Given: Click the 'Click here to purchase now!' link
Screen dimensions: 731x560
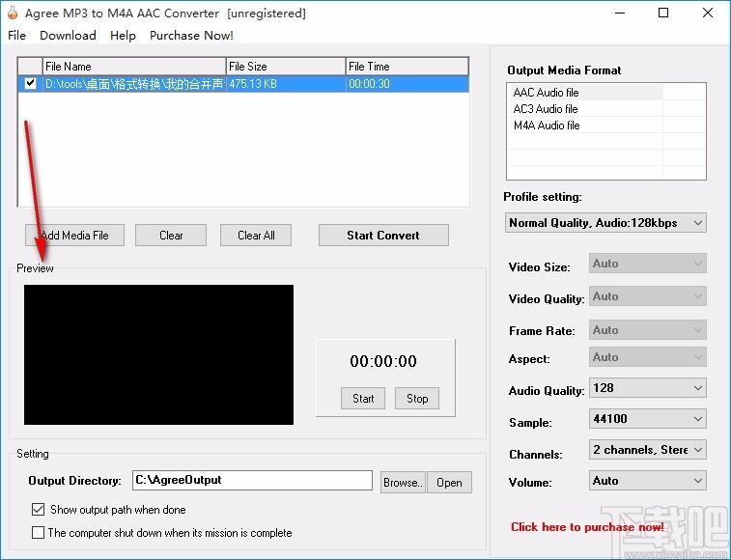Looking at the screenshot, I should pyautogui.click(x=587, y=527).
